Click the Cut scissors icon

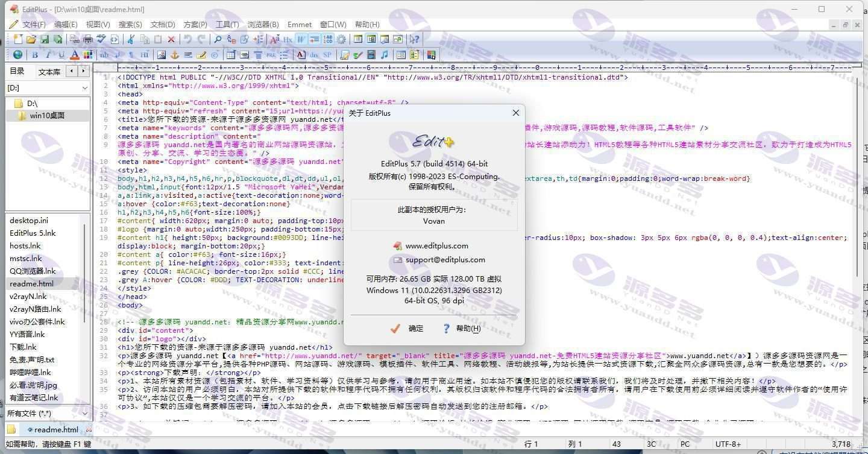[130, 39]
